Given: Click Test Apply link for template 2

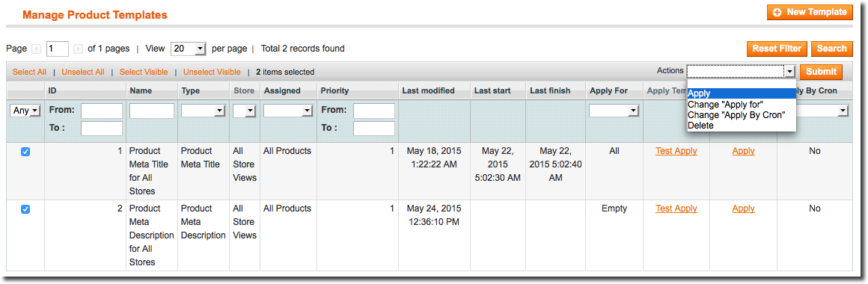Looking at the screenshot, I should click(676, 209).
